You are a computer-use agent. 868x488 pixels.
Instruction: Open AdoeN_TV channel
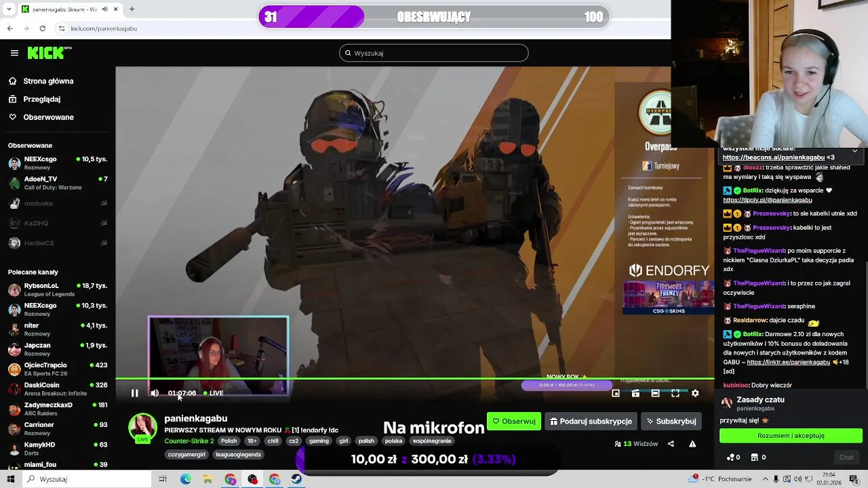[58, 183]
